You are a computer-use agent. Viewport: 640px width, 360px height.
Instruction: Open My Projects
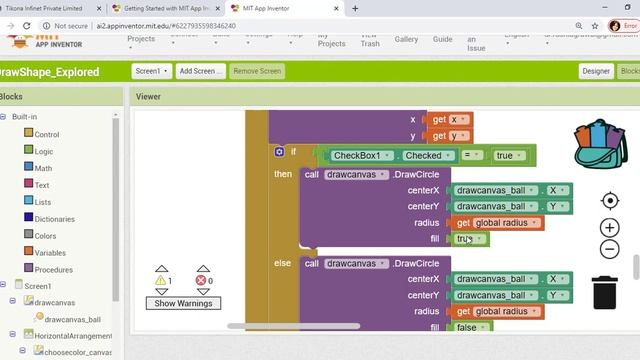[x=331, y=41]
